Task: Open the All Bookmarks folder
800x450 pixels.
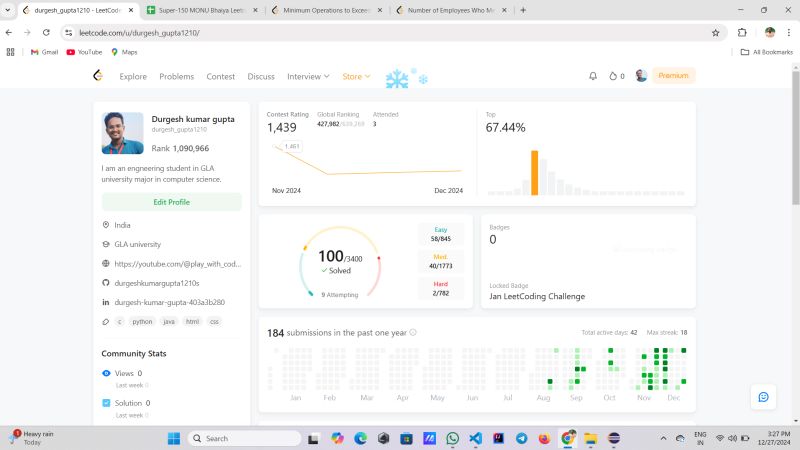Action: pos(767,52)
